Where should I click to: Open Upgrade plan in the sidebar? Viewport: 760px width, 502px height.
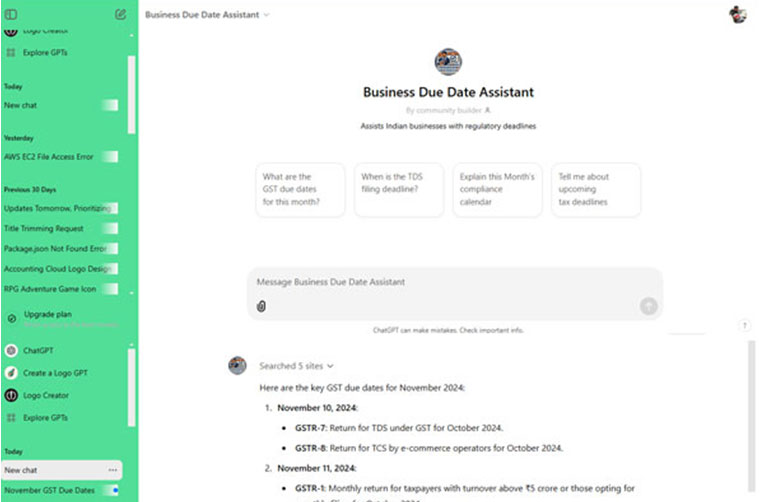(47, 315)
